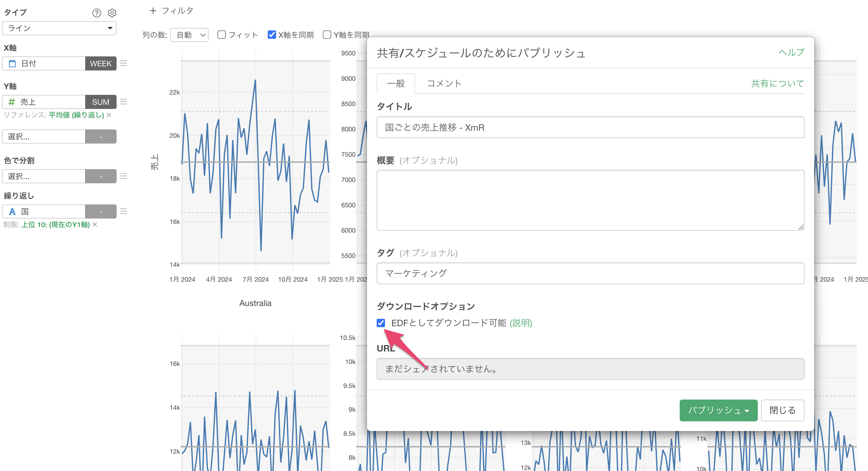Remove 上位 10 limit with X icon
868x471 pixels.
click(95, 225)
